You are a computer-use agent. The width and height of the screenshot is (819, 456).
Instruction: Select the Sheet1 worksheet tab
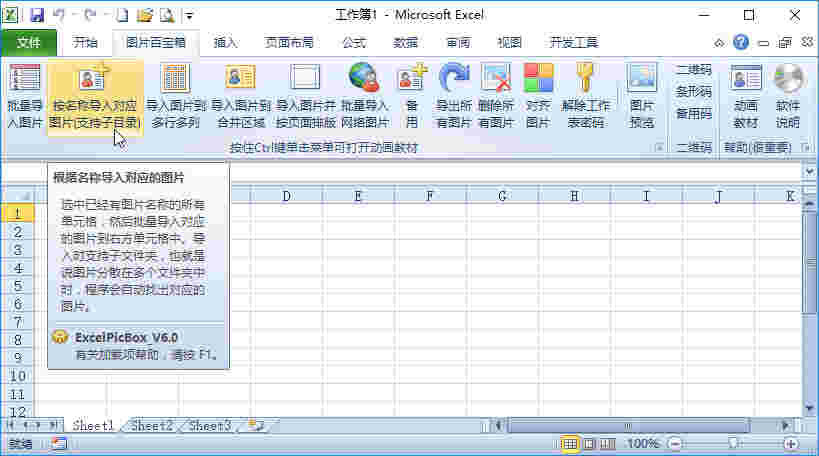[93, 426]
